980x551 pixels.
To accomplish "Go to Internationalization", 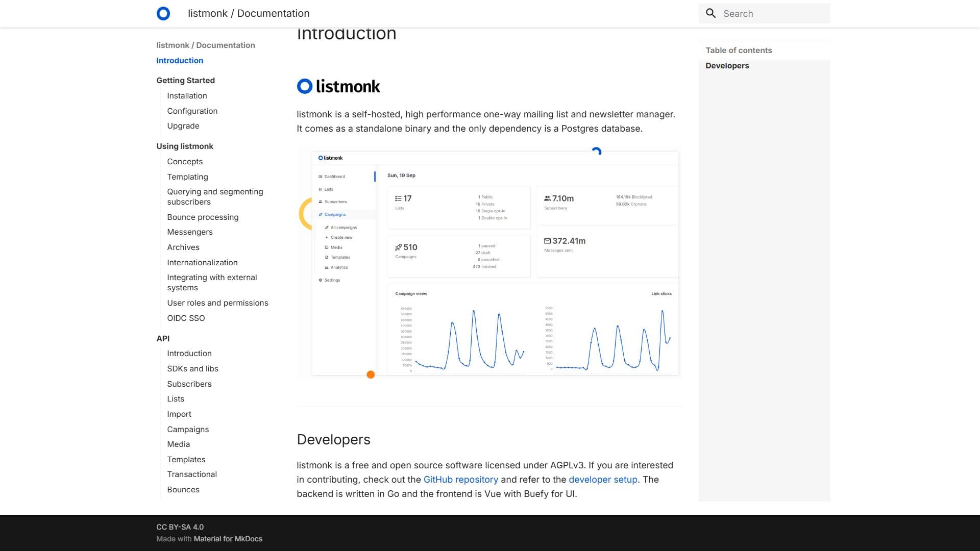I will [x=202, y=262].
